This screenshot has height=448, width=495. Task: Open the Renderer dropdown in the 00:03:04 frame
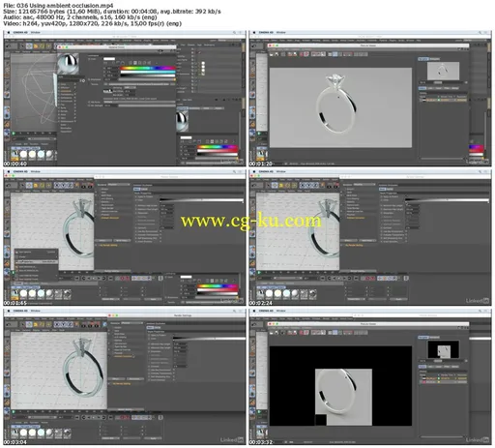[132, 323]
